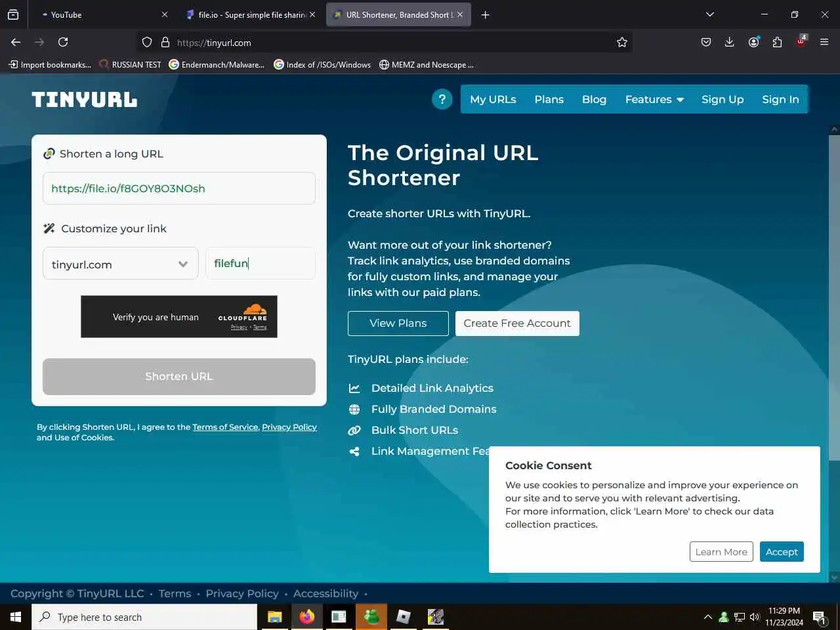
Task: Click the taskbar clock showing 11:29 PM
Action: [x=784, y=617]
